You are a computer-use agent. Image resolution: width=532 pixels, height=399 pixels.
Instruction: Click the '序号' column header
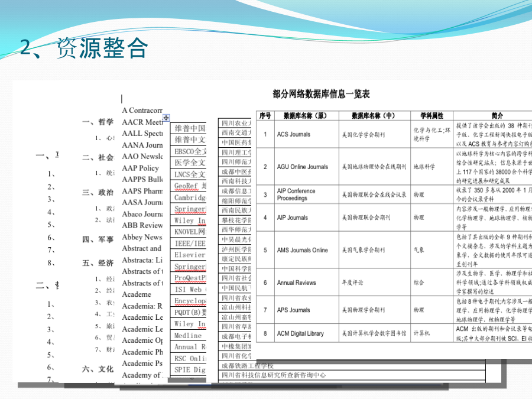tap(265, 116)
